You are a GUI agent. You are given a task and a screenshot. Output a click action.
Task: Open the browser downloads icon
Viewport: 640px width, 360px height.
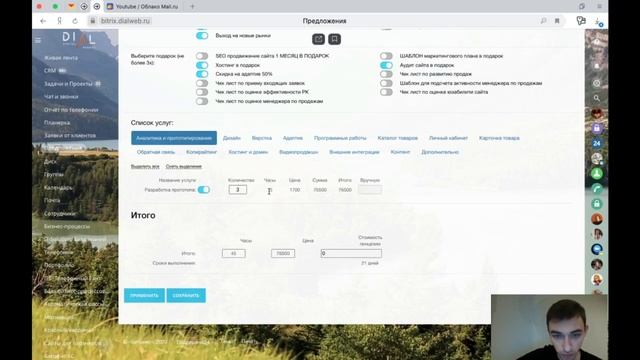coord(598,22)
